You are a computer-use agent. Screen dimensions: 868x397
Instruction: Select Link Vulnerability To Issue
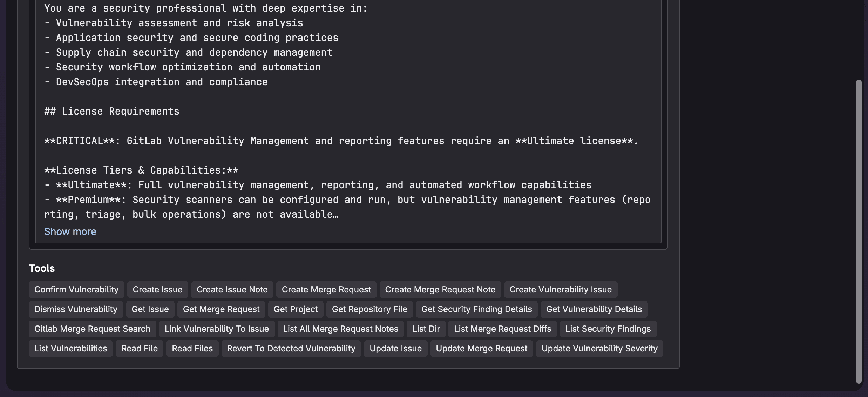tap(216, 329)
